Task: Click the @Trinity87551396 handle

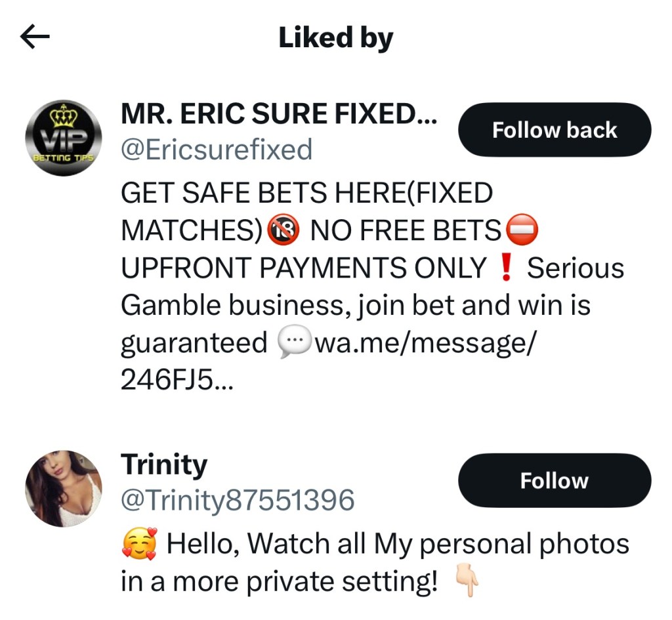Action: click(238, 501)
